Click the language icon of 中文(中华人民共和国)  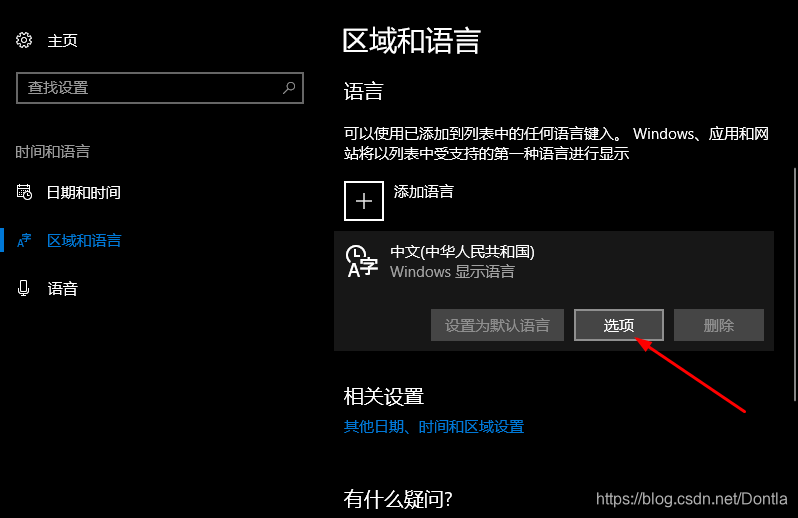361,262
